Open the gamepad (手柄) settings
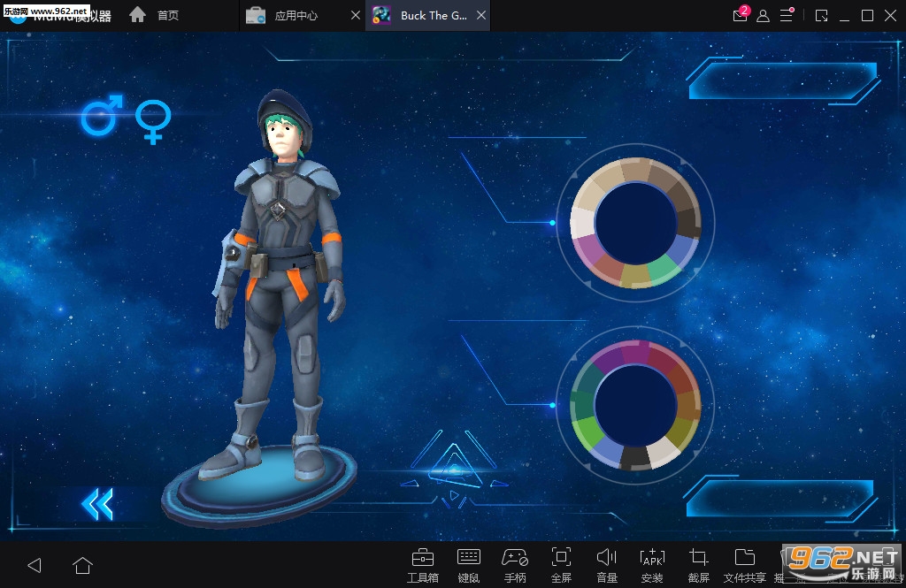 pos(515,564)
